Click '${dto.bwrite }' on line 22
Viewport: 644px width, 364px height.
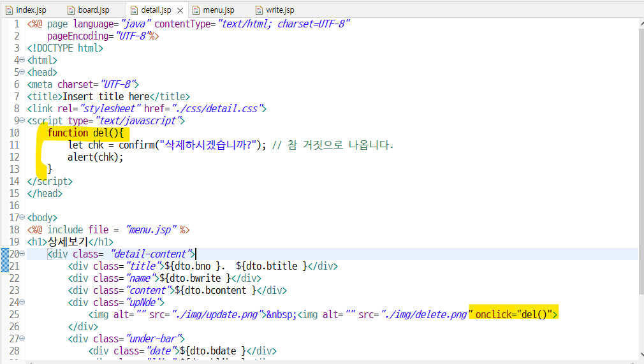(195, 278)
